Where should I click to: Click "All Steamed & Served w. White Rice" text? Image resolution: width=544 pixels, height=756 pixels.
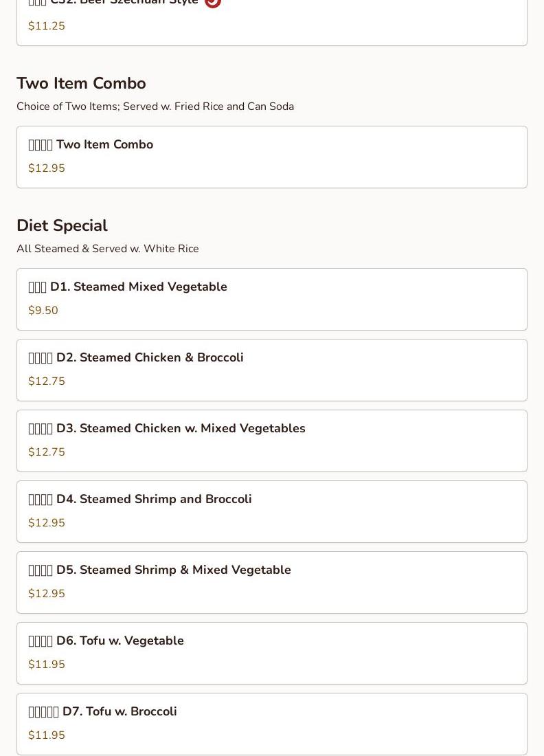[108, 249]
